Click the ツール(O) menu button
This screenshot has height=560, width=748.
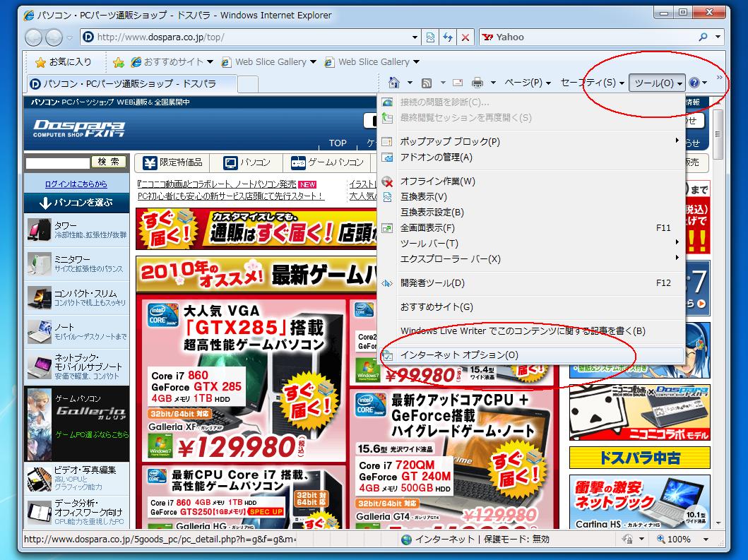[657, 83]
